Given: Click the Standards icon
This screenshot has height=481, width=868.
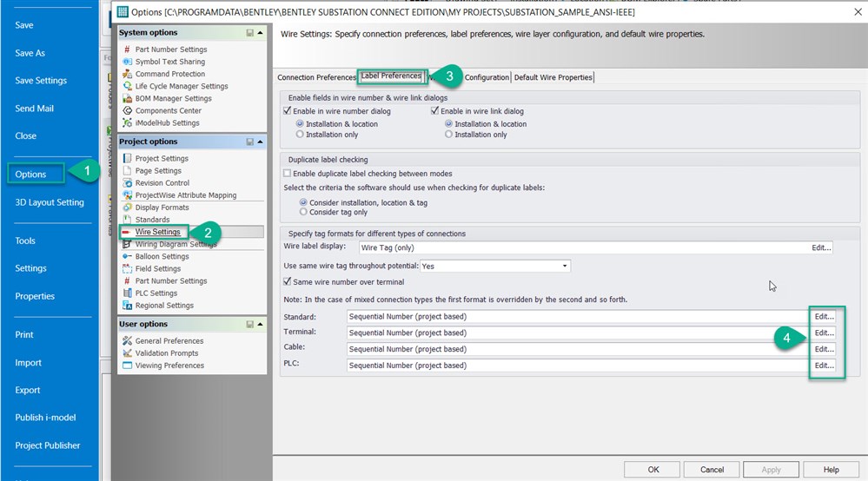Looking at the screenshot, I should coord(127,220).
